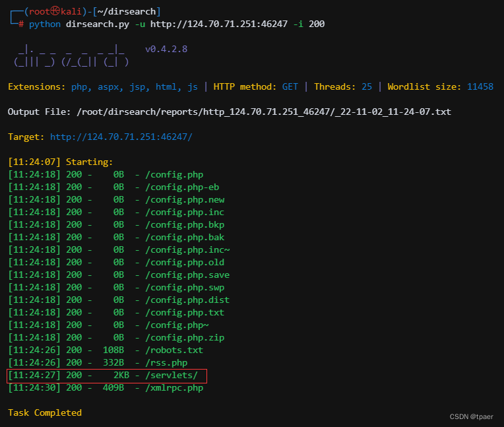Screen dimensions: 504x427
Task: Click the 108B size of robots.txt
Action: [x=113, y=350]
